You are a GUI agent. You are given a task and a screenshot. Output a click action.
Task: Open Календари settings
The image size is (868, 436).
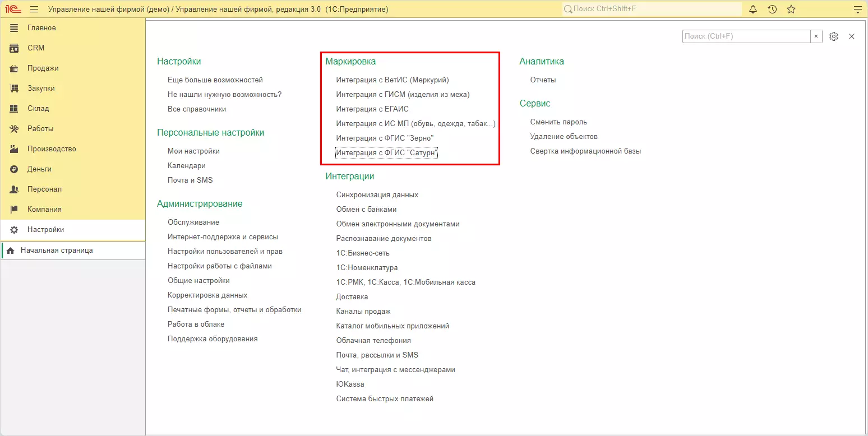coord(187,166)
